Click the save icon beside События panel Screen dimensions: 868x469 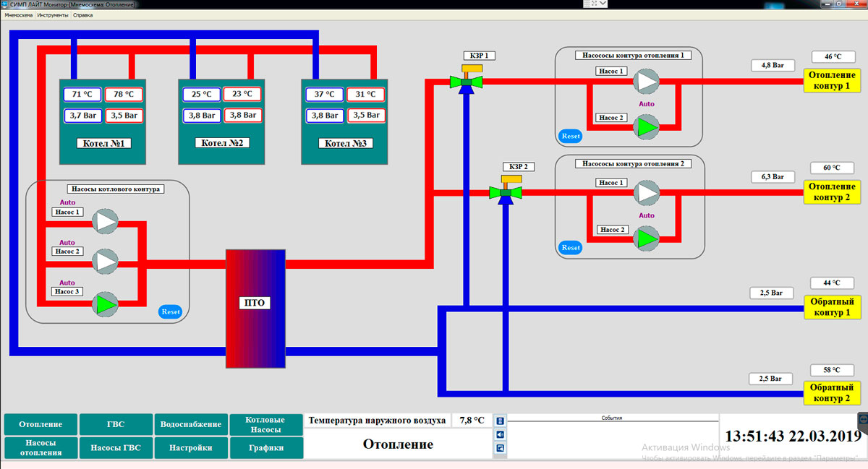pos(500,421)
